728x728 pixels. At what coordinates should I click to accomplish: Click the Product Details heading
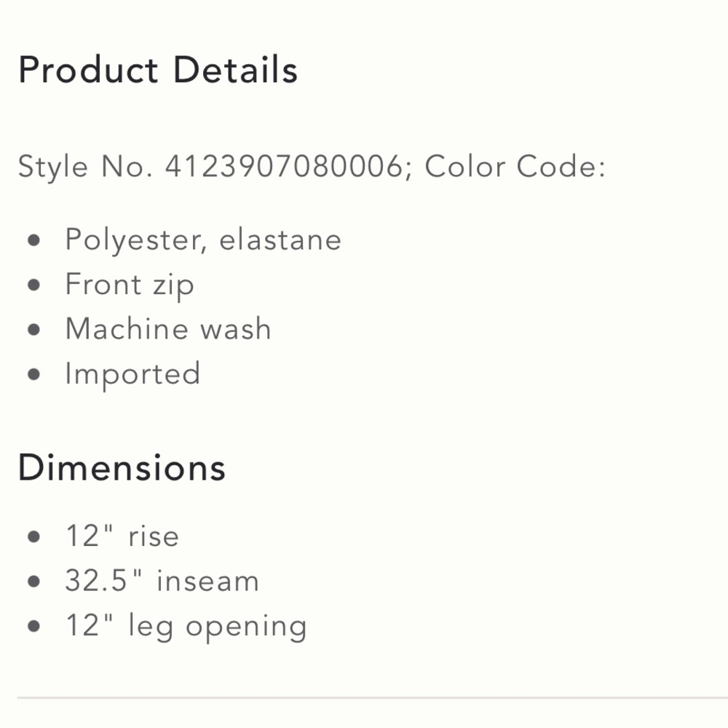[x=157, y=71]
